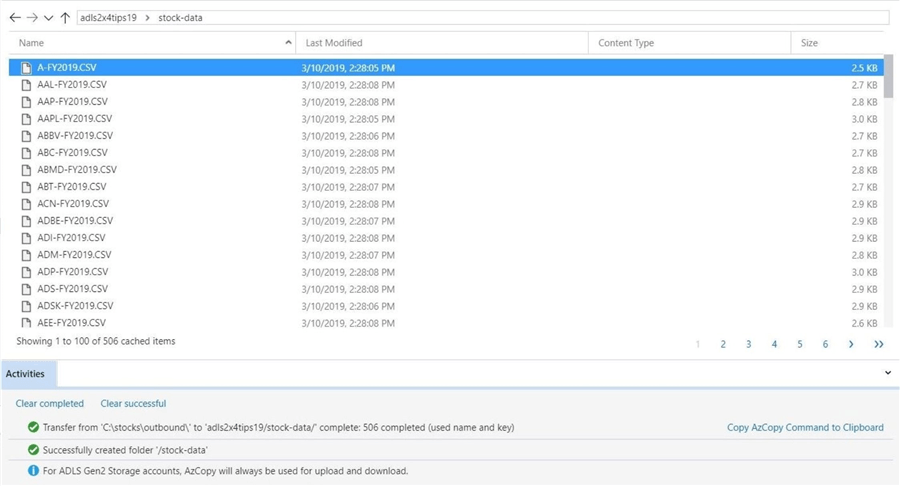Go to page 3 of results
The width and height of the screenshot is (900, 486).
click(748, 344)
